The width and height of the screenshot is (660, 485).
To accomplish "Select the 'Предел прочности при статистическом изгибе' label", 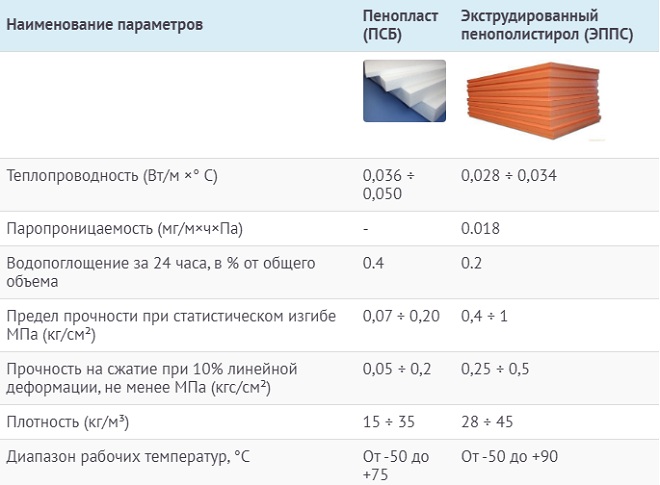I will pos(171,325).
